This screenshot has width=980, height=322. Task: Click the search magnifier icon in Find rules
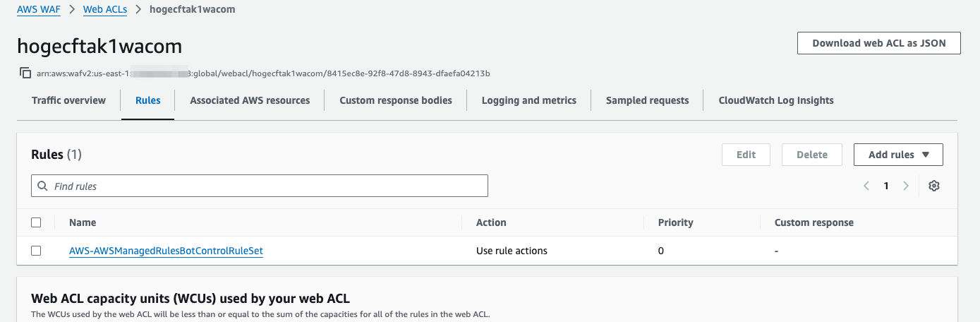click(x=42, y=186)
